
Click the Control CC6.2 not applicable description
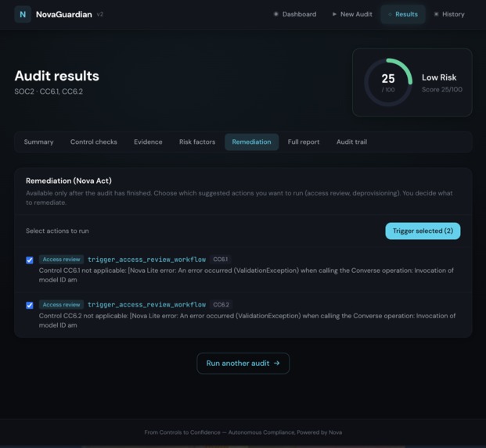(247, 321)
